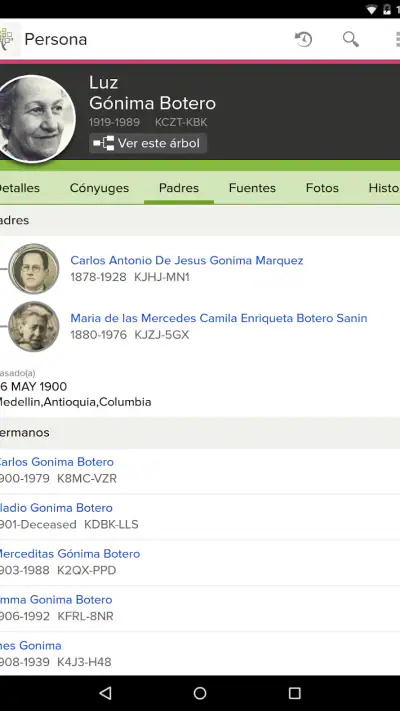400x711 pixels.
Task: Tap the search magnifier icon
Action: click(351, 39)
